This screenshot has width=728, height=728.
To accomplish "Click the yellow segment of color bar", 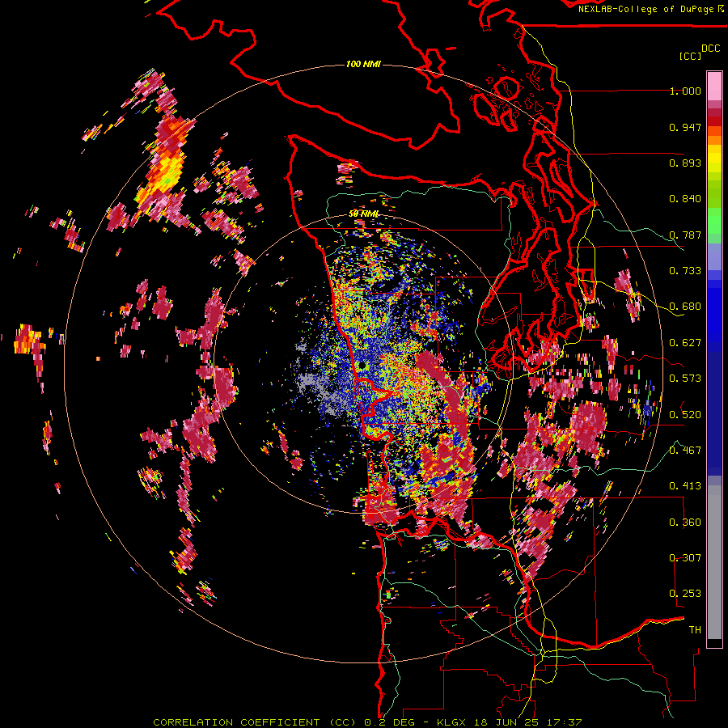I will 714,159.
